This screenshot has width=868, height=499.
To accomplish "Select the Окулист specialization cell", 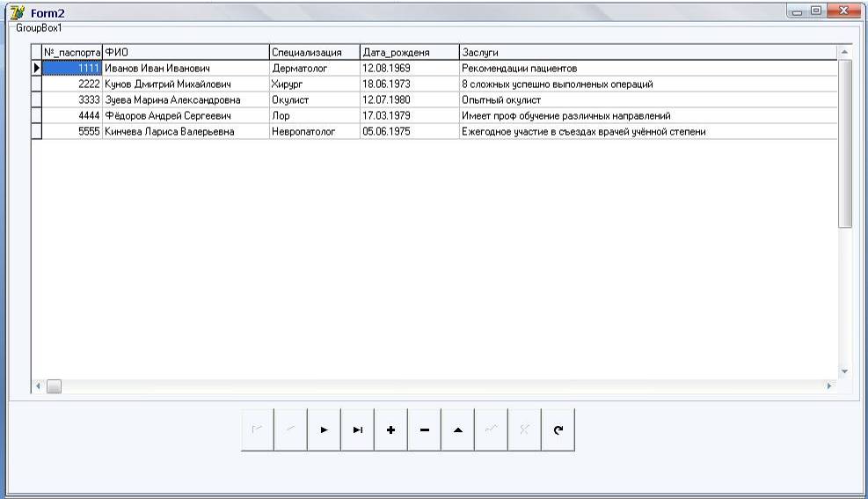I will click(x=315, y=99).
